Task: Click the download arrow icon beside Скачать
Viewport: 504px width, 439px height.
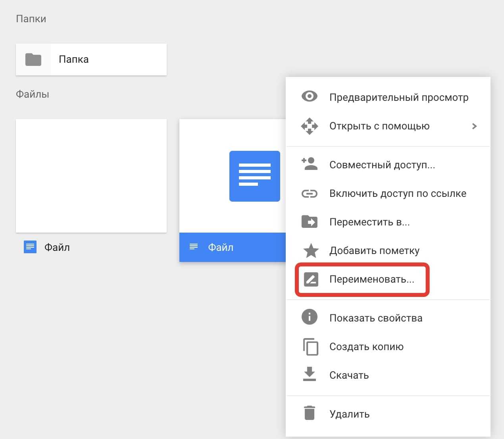Action: point(310,374)
